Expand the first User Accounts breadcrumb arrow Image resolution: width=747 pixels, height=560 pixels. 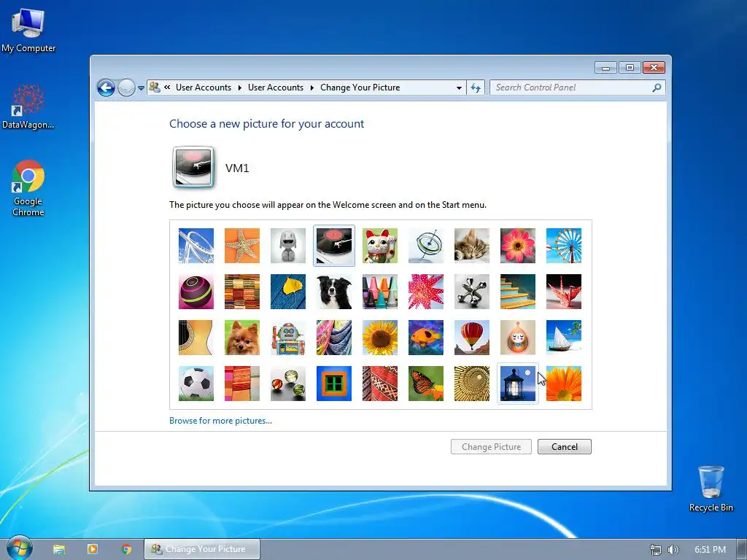[239, 87]
